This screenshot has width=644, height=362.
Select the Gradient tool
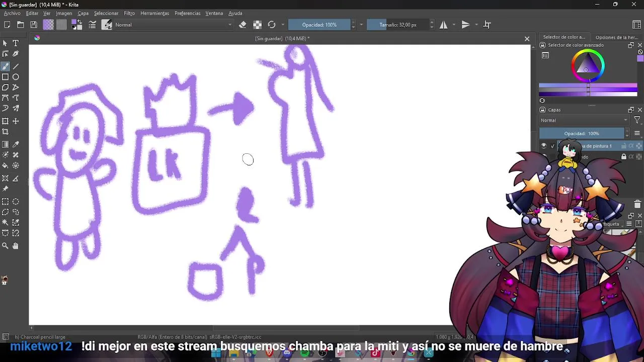(5, 144)
